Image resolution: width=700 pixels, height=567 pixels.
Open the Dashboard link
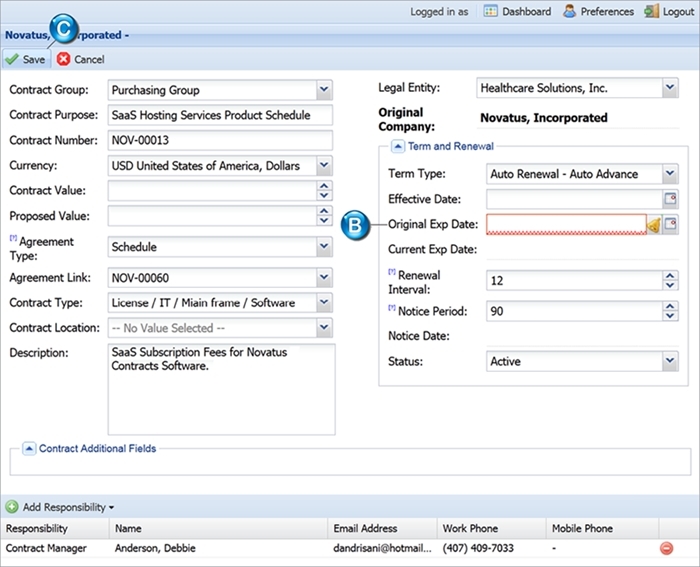click(517, 12)
